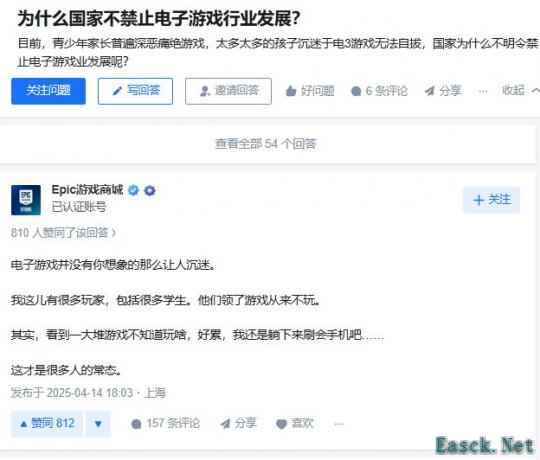Click the downvote triangle next to 赞同 812
Viewport: 540px width, 460px height.
click(98, 424)
